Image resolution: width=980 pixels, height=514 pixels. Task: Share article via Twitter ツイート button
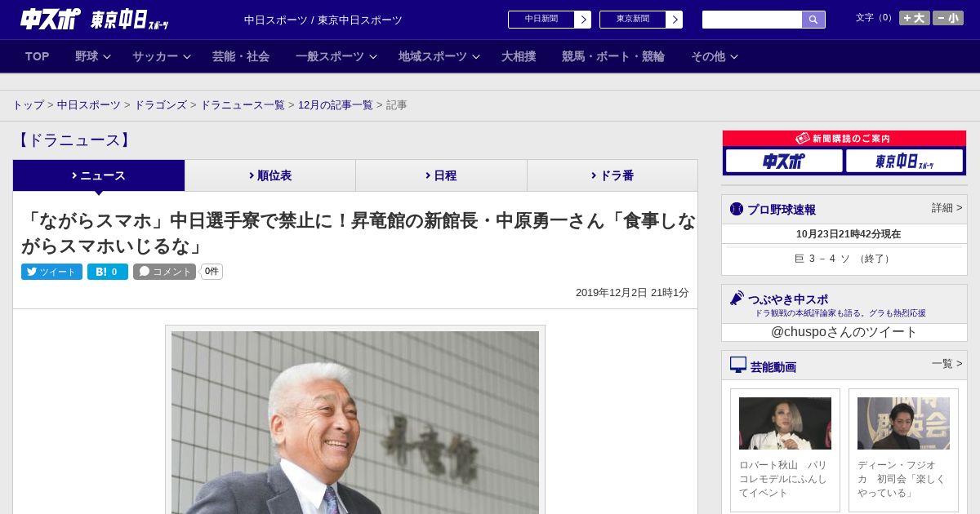[51, 272]
